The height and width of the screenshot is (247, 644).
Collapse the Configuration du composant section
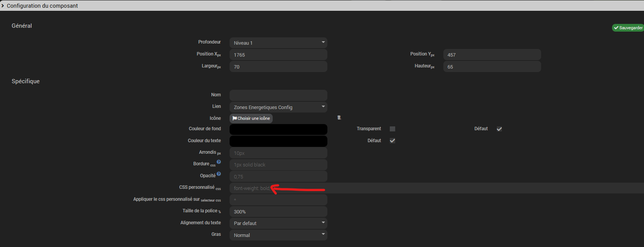click(3, 6)
